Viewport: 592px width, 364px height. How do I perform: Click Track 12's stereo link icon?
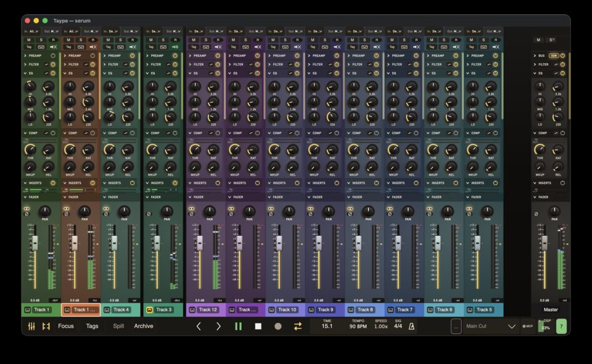191,209
